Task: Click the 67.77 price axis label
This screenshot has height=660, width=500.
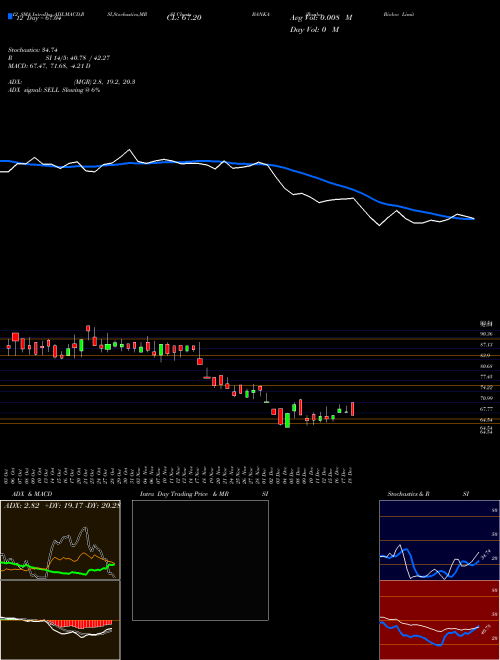Action: pos(486,409)
